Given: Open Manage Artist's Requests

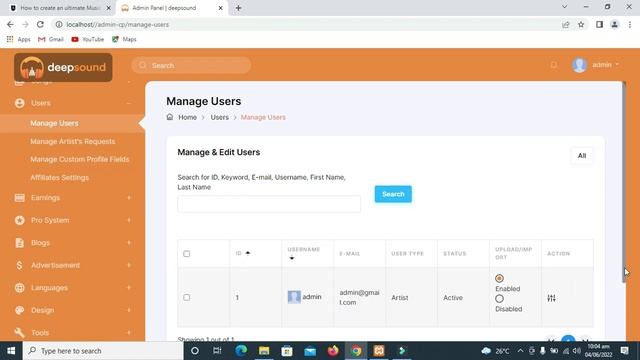Looking at the screenshot, I should (73, 142).
